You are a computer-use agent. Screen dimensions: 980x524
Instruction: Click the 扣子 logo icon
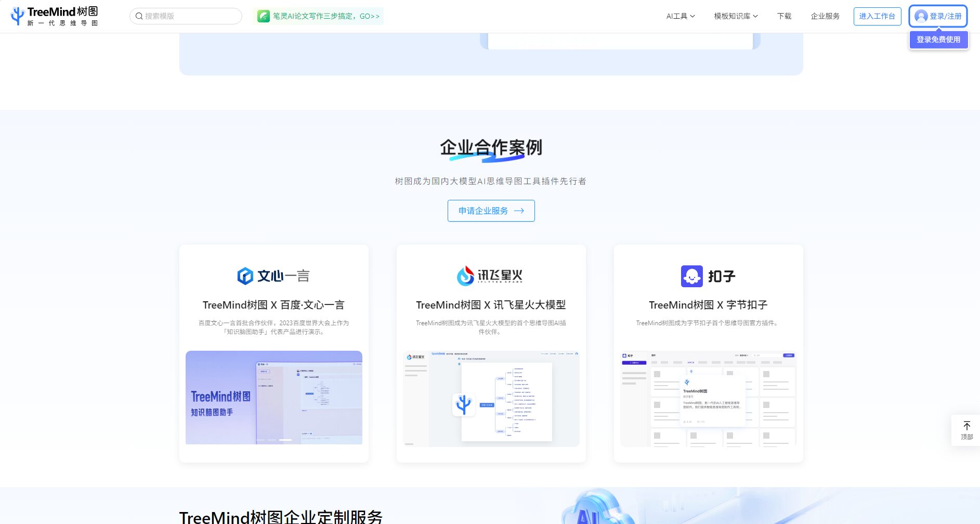point(691,276)
